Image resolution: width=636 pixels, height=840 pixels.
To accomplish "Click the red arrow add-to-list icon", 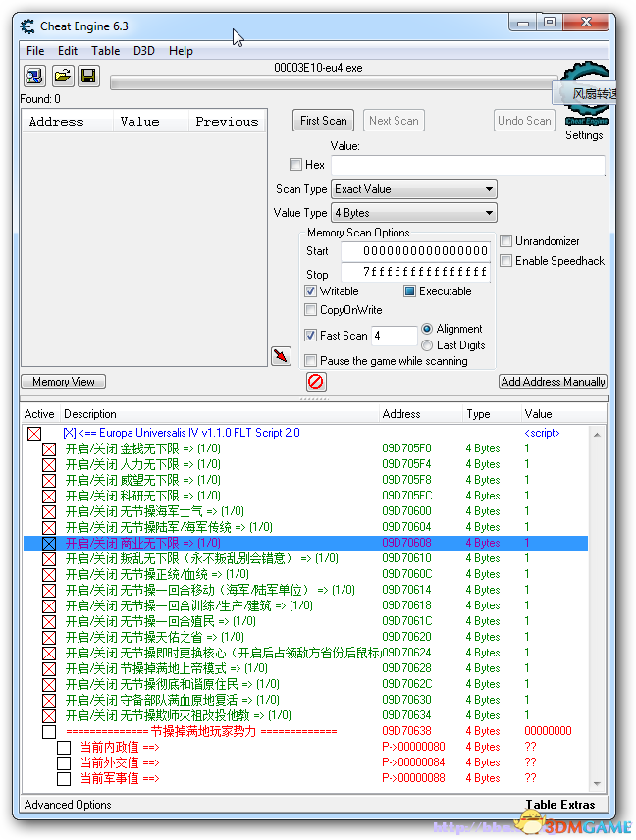I will (x=282, y=355).
